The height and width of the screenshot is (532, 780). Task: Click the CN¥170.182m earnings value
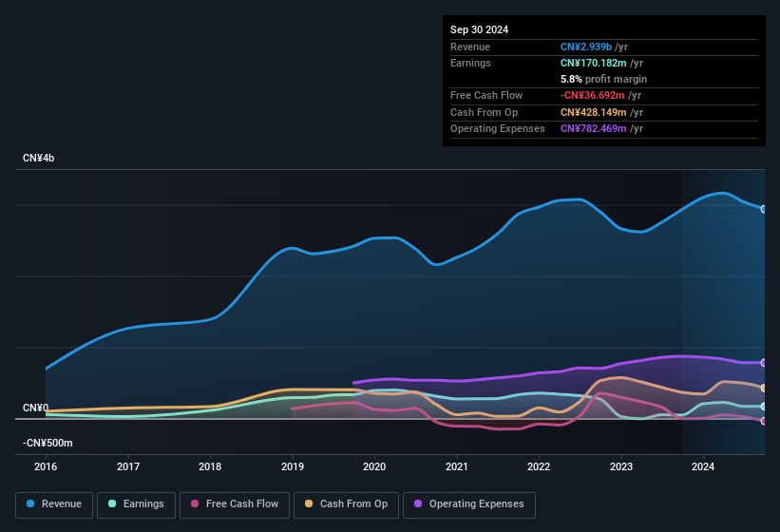(594, 63)
